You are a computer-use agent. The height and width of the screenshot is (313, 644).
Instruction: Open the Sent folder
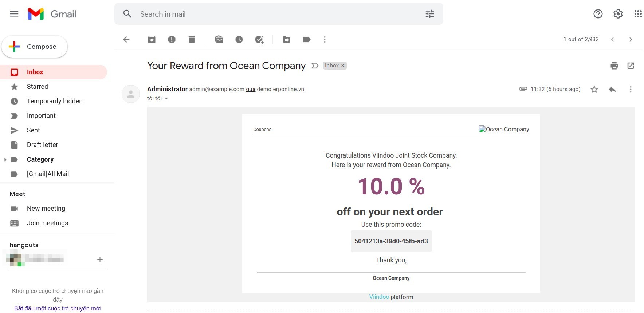54,130
